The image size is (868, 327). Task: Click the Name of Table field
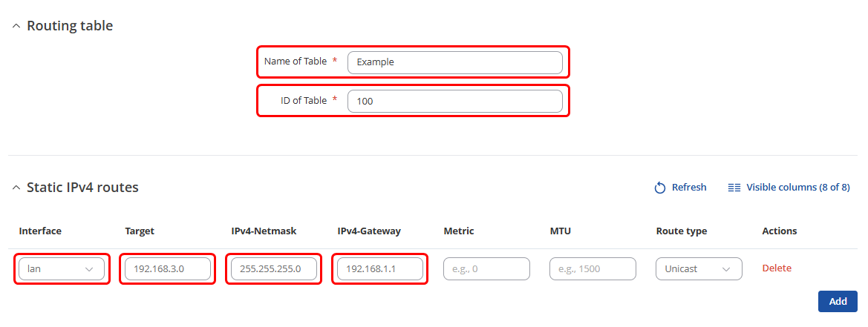pos(454,62)
